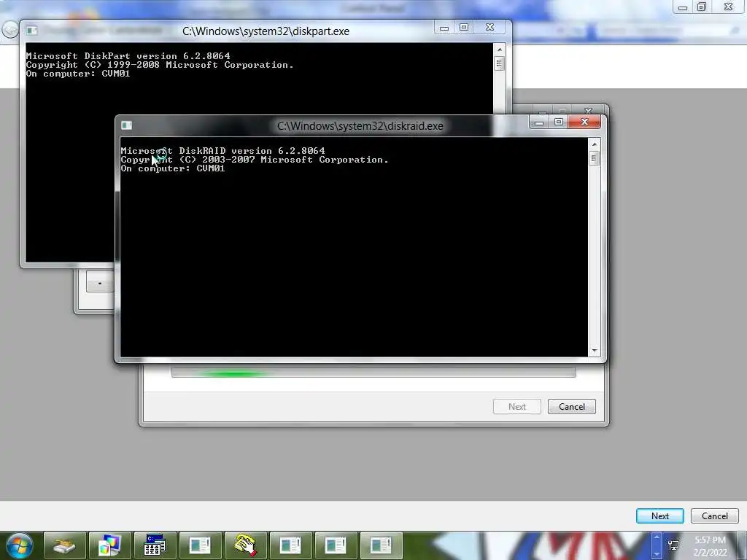Open the yellow disk drive taskbar icon

point(65,545)
